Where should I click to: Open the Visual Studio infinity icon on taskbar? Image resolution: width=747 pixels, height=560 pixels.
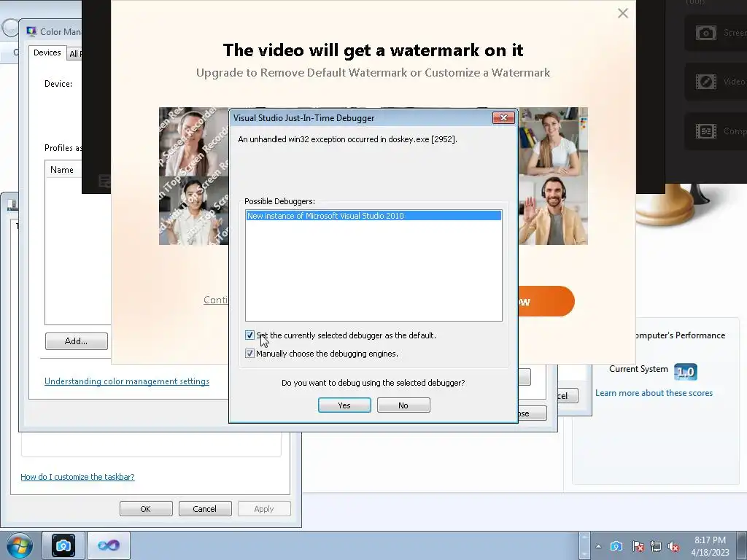(x=109, y=545)
